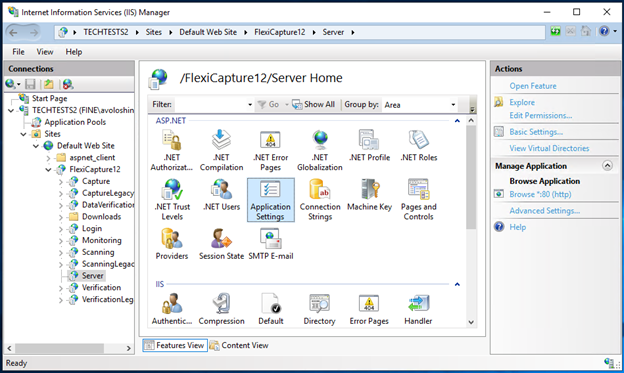The width and height of the screenshot is (624, 373).
Task: Open the Providers feature
Action: (x=172, y=244)
